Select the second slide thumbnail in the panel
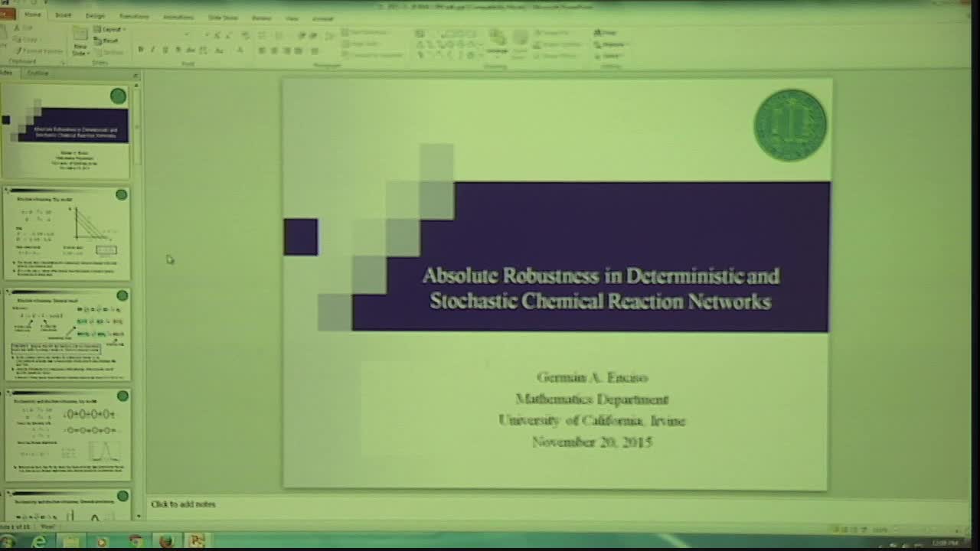Viewport: 980px width, 551px height. point(67,233)
